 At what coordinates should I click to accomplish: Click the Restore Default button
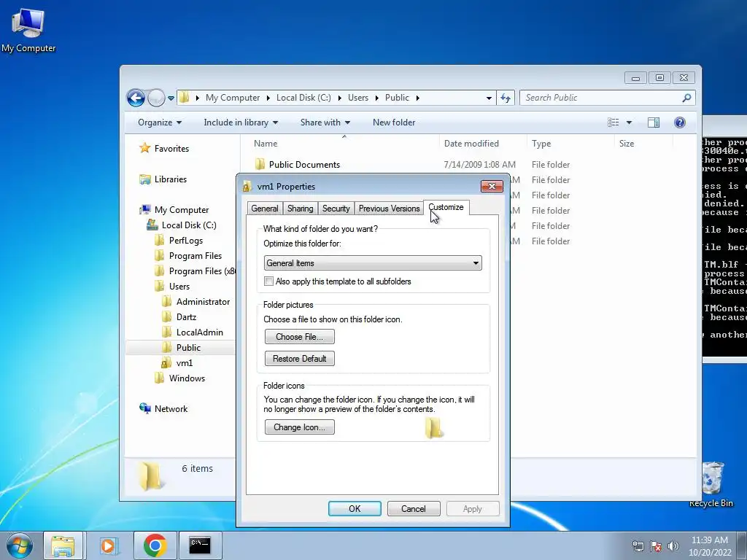coord(300,359)
